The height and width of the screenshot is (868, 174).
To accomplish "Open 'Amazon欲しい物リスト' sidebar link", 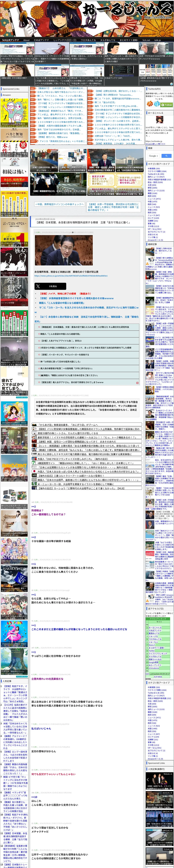I will pyautogui.click(x=156, y=144).
